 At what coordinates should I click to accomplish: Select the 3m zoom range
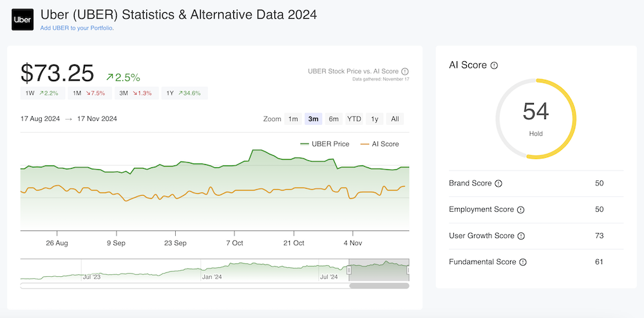(x=314, y=119)
